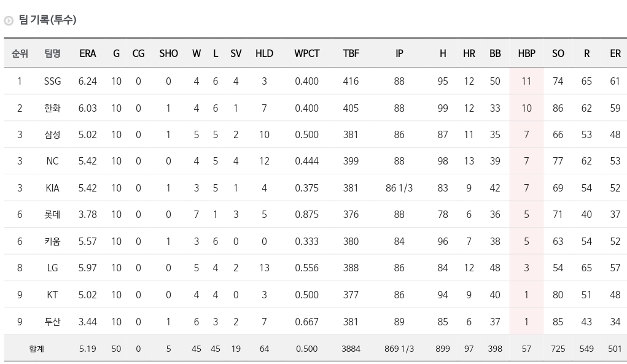Sort by IP column header
Viewport: 627px width, 364px height.
pos(399,53)
